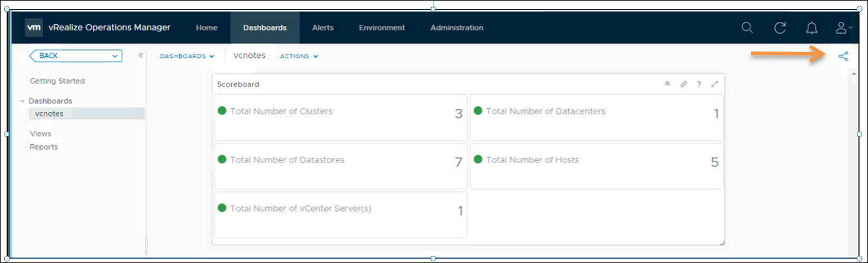This screenshot has height=263, width=868.
Task: Click green status dot for vCenter Server(s)
Action: 222,207
